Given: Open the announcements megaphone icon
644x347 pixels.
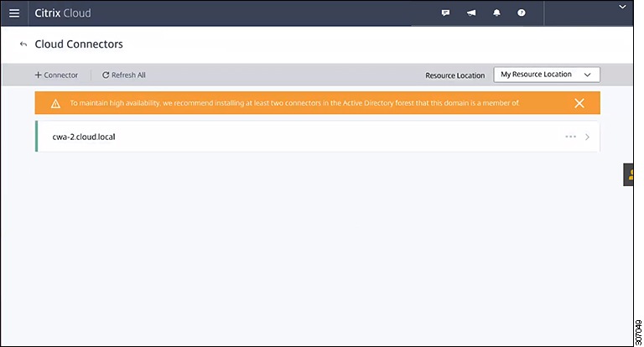Looking at the screenshot, I should pyautogui.click(x=471, y=13).
